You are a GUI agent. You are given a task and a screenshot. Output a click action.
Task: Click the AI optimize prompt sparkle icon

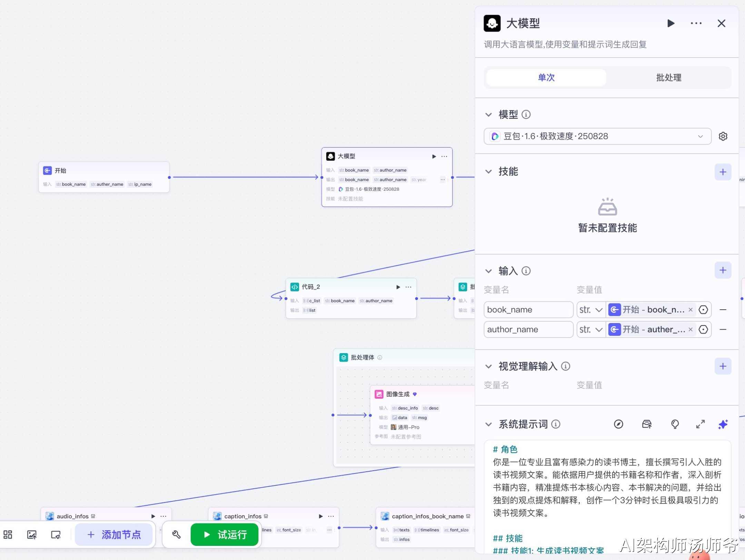pos(723,424)
